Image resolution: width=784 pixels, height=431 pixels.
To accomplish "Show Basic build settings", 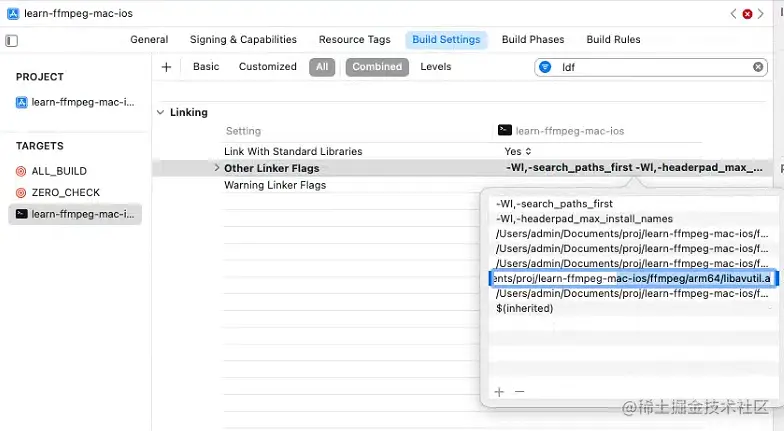I will 206,67.
